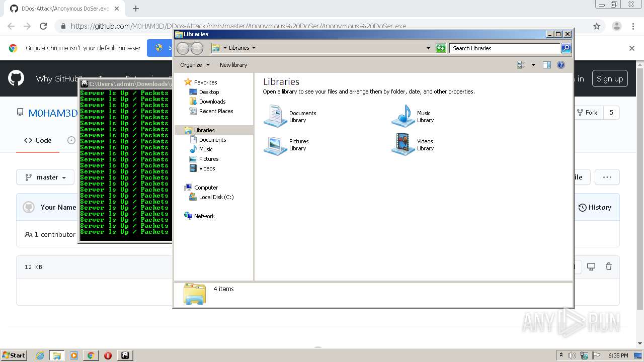Click the New library button
The height and width of the screenshot is (362, 644).
[233, 65]
